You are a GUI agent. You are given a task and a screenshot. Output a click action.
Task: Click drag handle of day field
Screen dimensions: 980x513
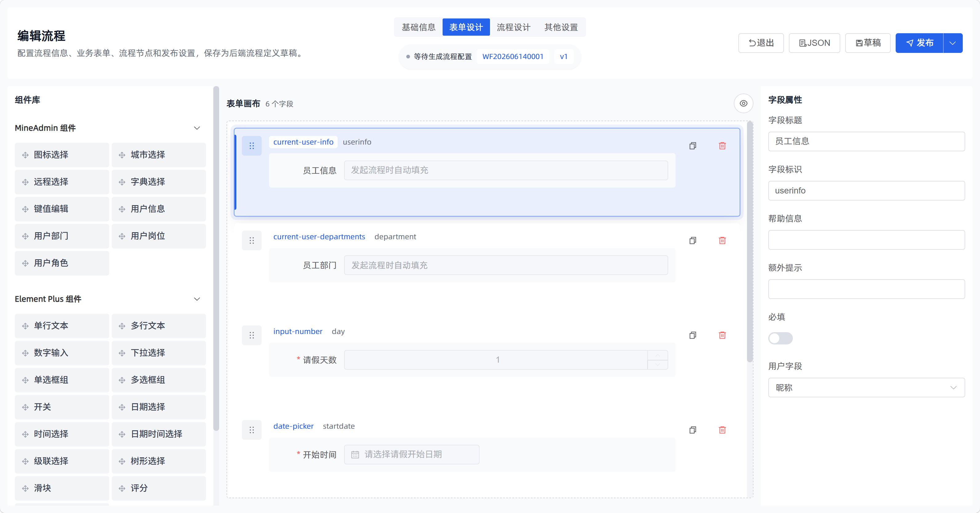tap(251, 335)
